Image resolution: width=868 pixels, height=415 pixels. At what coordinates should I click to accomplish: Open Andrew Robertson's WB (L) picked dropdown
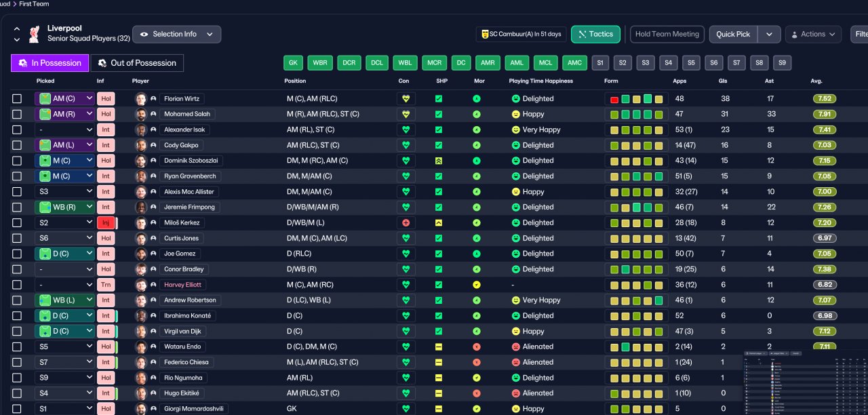tap(65, 300)
